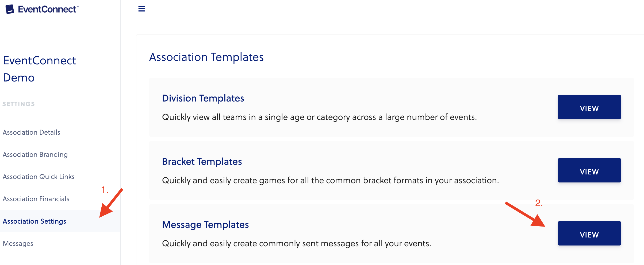The width and height of the screenshot is (644, 265).
Task: Click VIEW button for Division Templates
Action: point(589,107)
